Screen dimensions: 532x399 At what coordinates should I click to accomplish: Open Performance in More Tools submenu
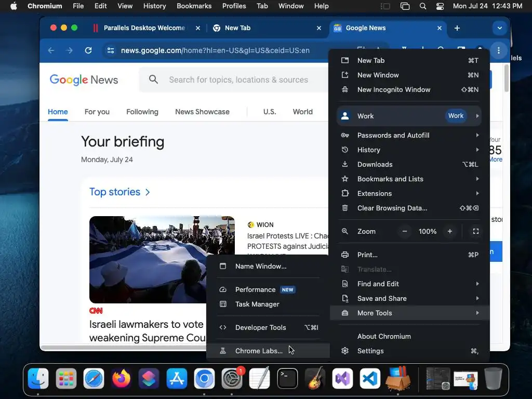268,290
